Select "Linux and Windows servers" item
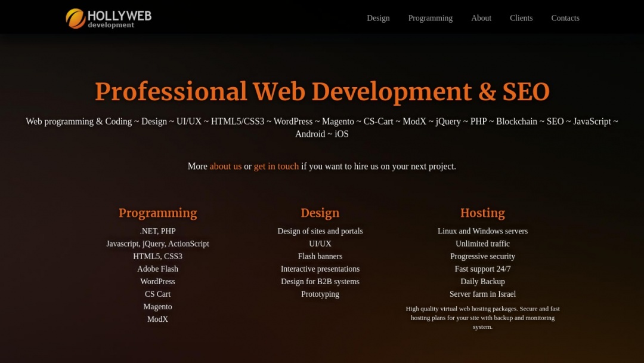Viewport: 644px width, 363px height. tap(482, 231)
